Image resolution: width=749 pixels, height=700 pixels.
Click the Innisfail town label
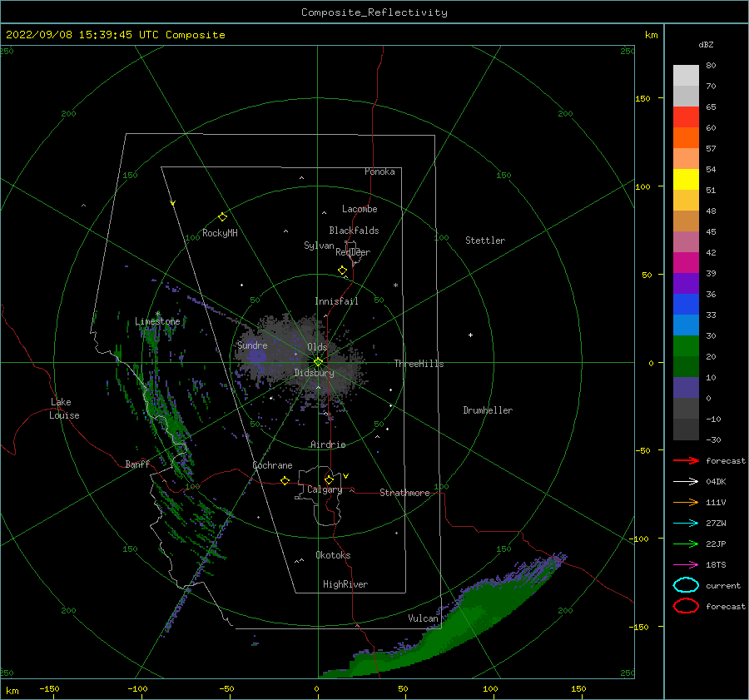click(336, 301)
